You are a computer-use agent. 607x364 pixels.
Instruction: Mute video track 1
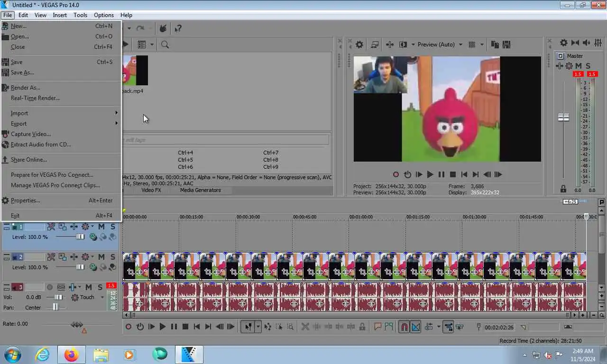click(x=101, y=227)
